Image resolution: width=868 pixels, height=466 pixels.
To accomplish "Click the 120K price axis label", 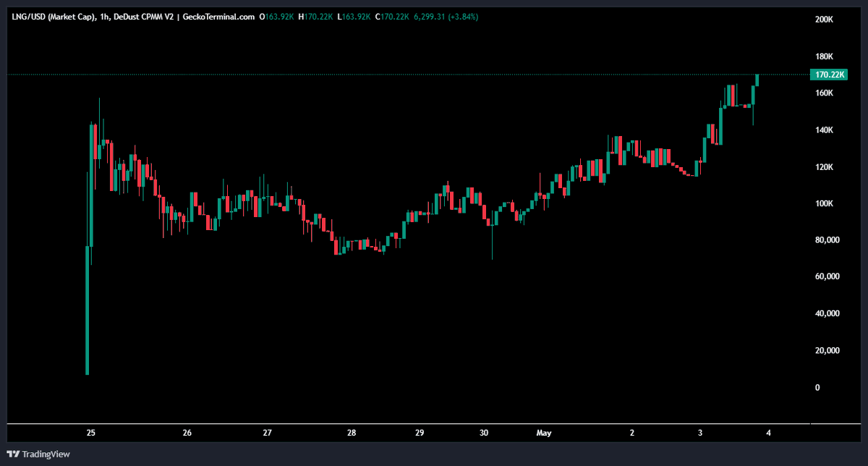I will point(824,167).
